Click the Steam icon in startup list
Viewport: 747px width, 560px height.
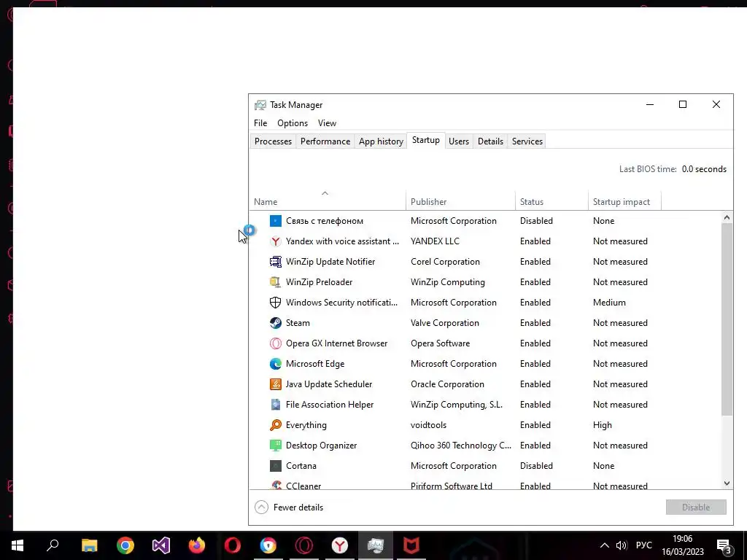click(275, 323)
